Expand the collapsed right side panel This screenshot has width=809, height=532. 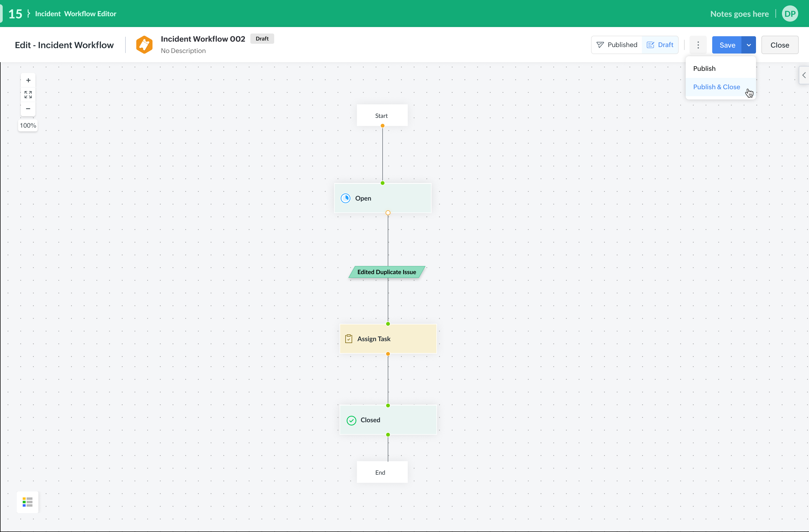coord(804,75)
